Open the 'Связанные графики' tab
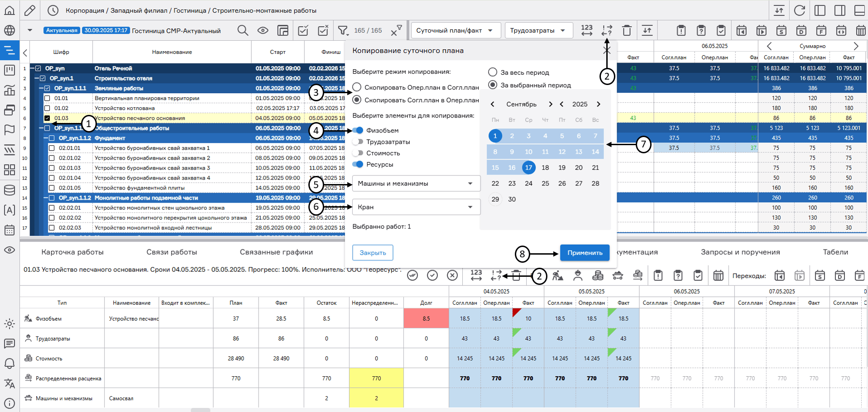The height and width of the screenshot is (412, 868). (276, 252)
